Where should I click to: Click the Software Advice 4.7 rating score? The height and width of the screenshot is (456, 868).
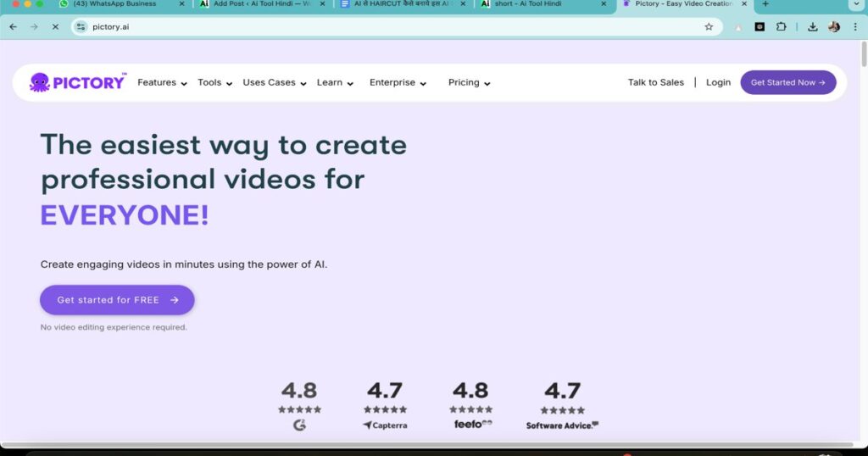[x=563, y=390]
